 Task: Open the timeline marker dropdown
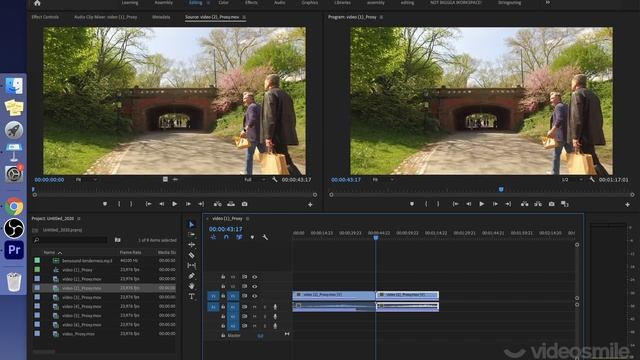click(252, 237)
